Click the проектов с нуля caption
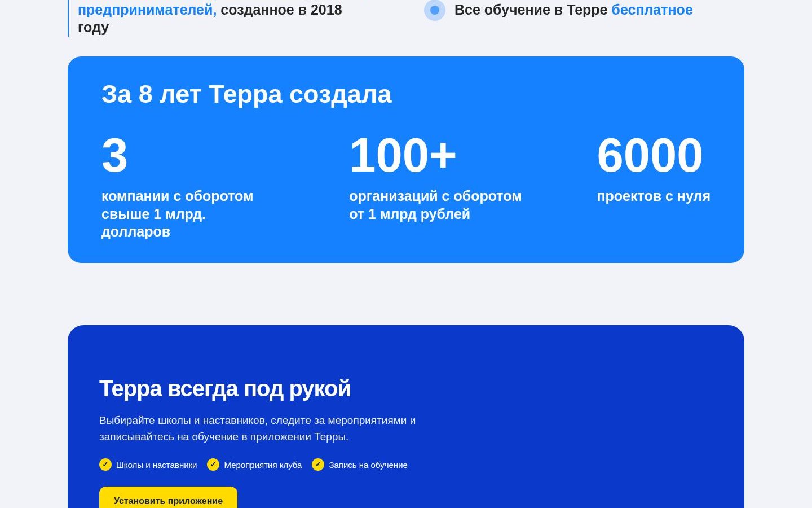 [x=654, y=196]
